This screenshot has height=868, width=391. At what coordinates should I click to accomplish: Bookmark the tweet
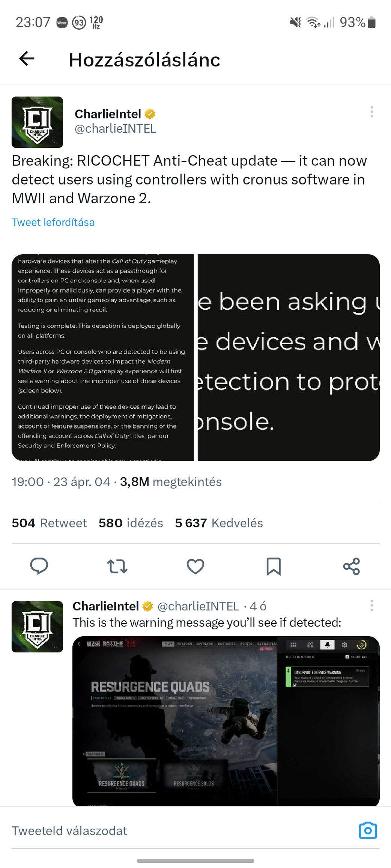pyautogui.click(x=274, y=566)
